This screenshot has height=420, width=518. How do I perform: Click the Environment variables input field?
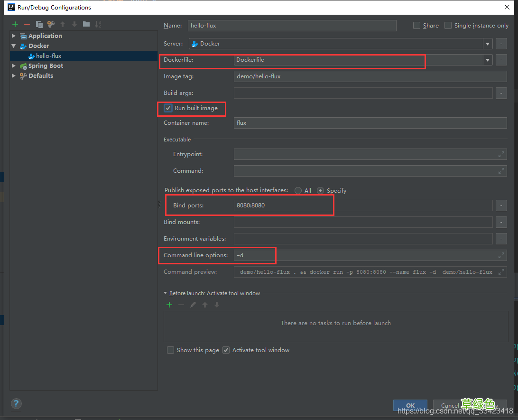pyautogui.click(x=363, y=239)
